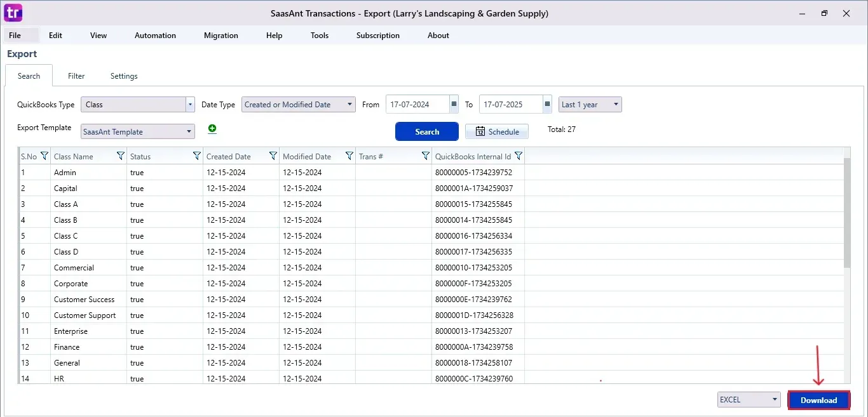
Task: Switch to the Search tab
Action: (x=29, y=76)
